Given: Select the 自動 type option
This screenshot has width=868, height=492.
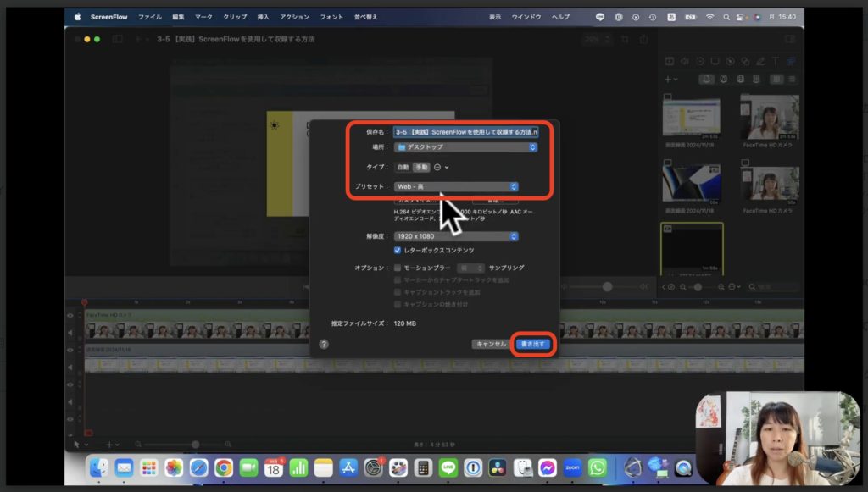Looking at the screenshot, I should (403, 167).
